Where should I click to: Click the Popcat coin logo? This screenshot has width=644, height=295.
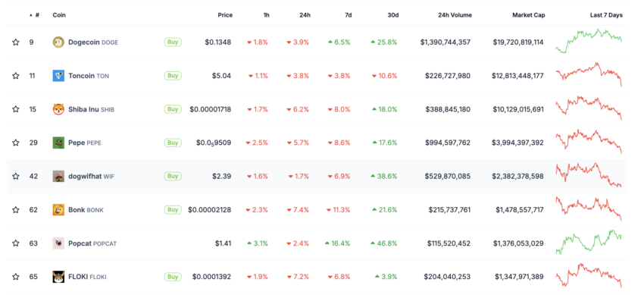coord(58,243)
